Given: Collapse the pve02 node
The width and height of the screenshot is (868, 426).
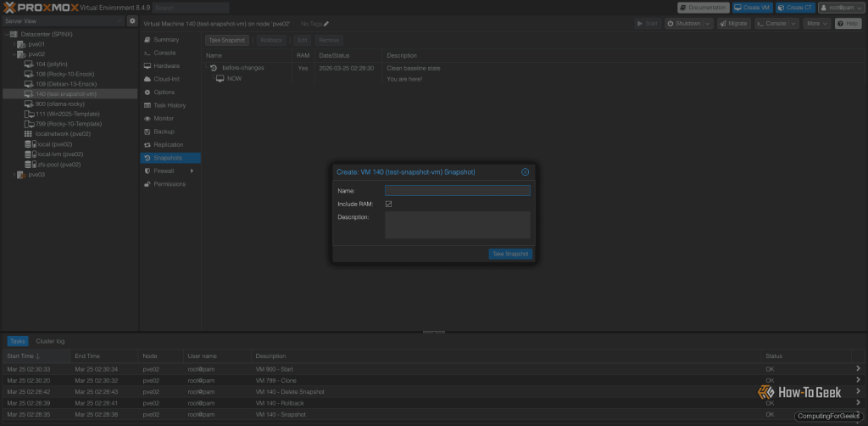Looking at the screenshot, I should tap(14, 54).
